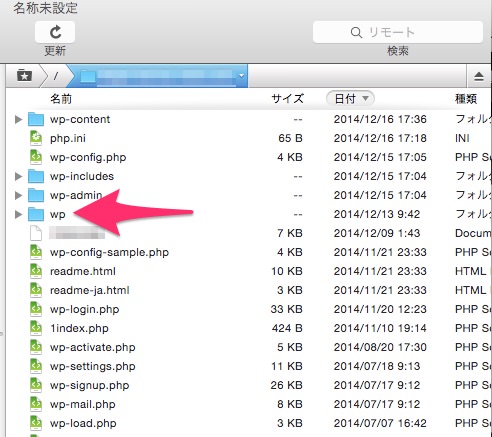Image resolution: width=492 pixels, height=437 pixels.
Task: Select the file name wp-load.php
Action: tap(83, 423)
